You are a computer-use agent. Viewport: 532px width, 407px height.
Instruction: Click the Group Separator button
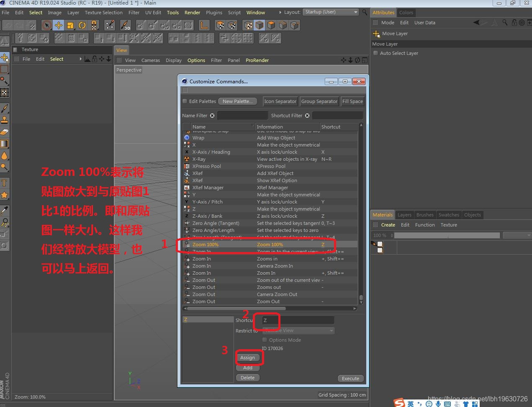tap(319, 101)
